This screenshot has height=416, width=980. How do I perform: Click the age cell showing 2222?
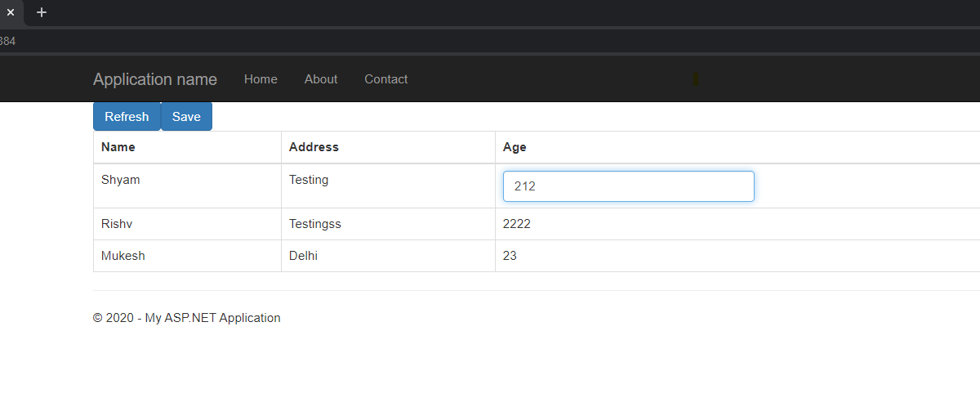[517, 224]
